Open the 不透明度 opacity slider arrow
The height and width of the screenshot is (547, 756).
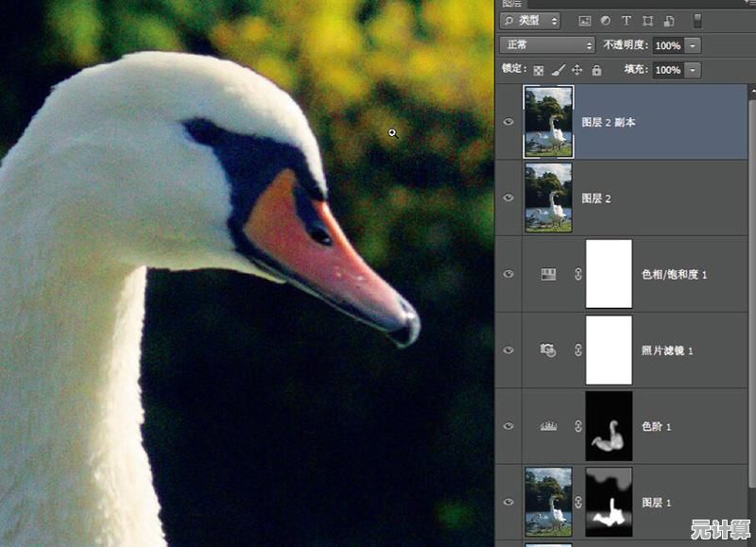coord(694,45)
